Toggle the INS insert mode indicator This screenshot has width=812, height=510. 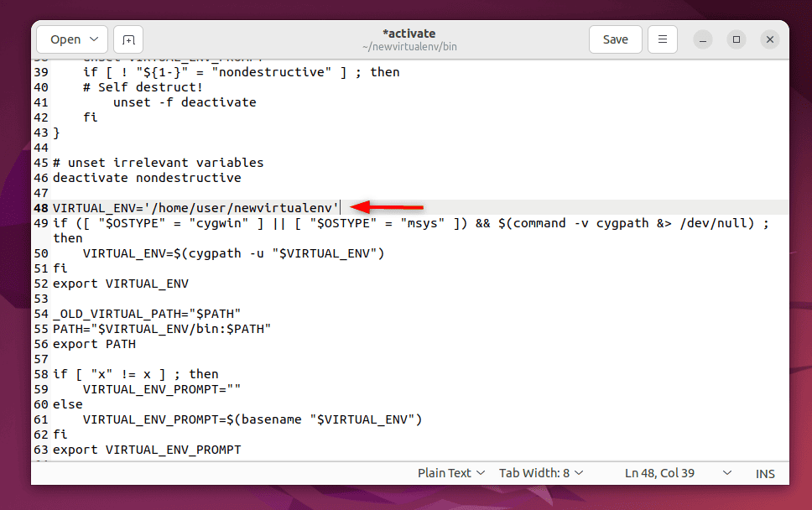click(x=765, y=474)
